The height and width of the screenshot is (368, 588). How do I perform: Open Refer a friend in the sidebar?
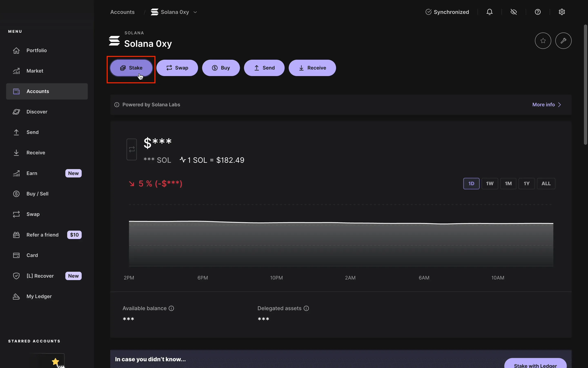47,235
